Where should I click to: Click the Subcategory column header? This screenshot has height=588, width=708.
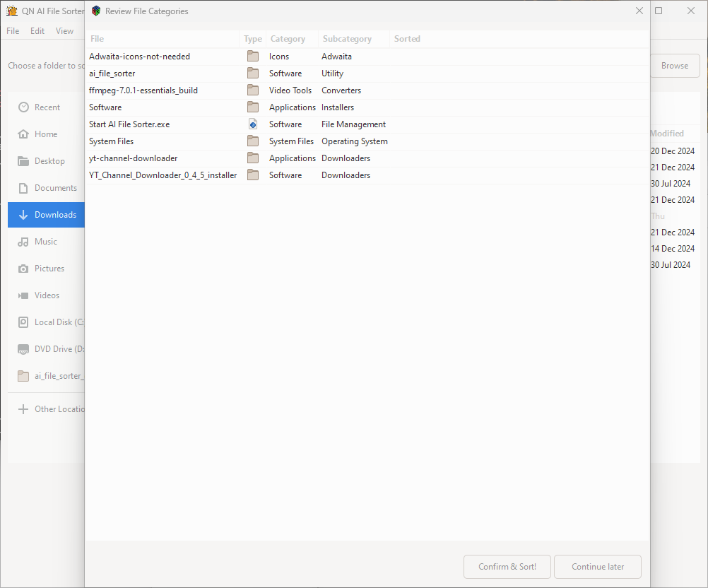347,39
